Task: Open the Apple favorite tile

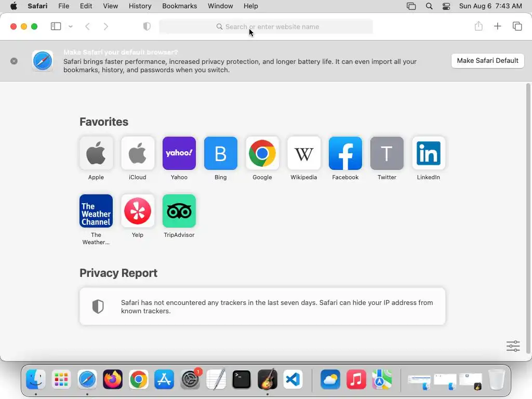Action: 96,153
